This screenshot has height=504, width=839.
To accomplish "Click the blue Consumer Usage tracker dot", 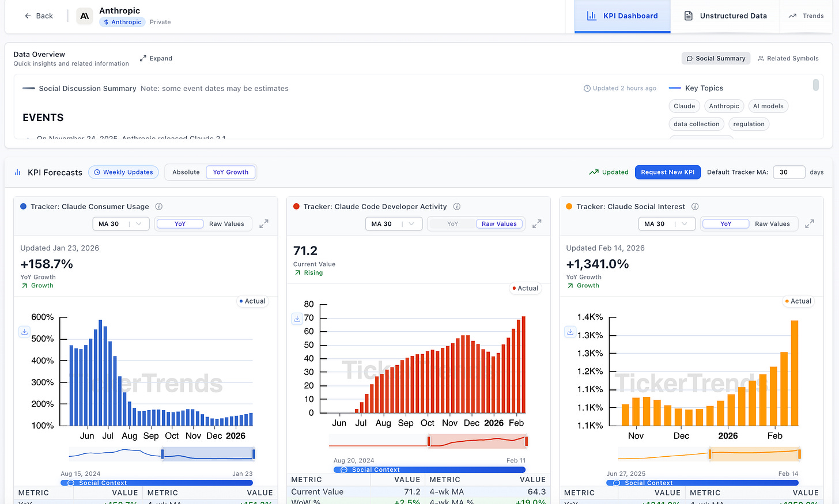I will pyautogui.click(x=24, y=206).
